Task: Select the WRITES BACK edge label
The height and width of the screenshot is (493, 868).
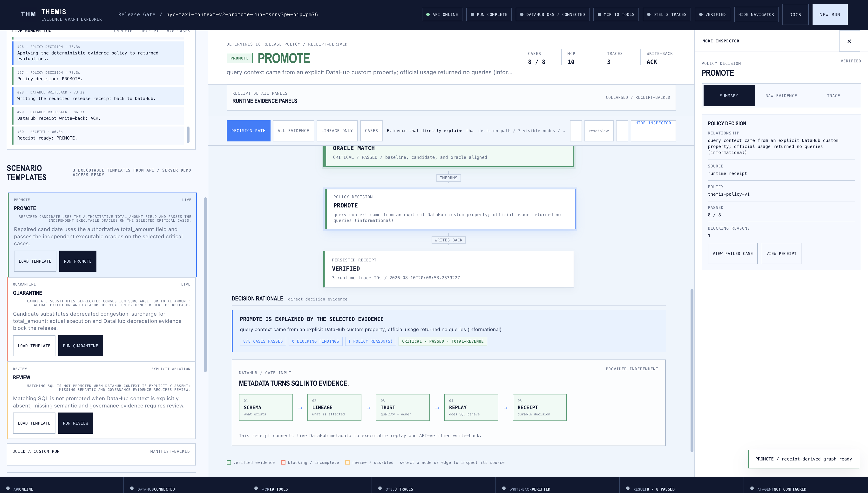Action: pyautogui.click(x=448, y=240)
